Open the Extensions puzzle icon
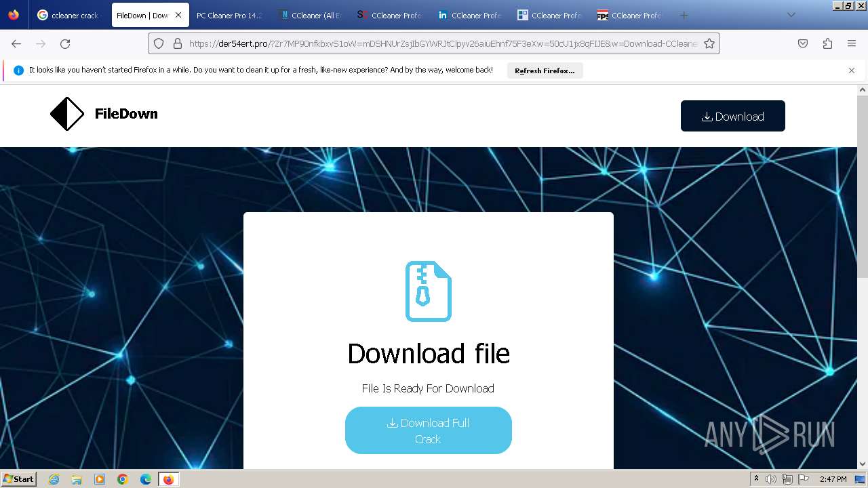This screenshot has width=868, height=488. (x=827, y=43)
